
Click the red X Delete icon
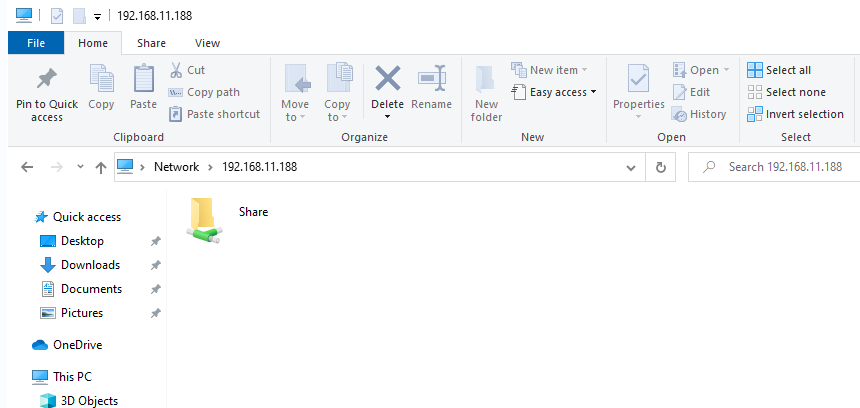point(387,79)
